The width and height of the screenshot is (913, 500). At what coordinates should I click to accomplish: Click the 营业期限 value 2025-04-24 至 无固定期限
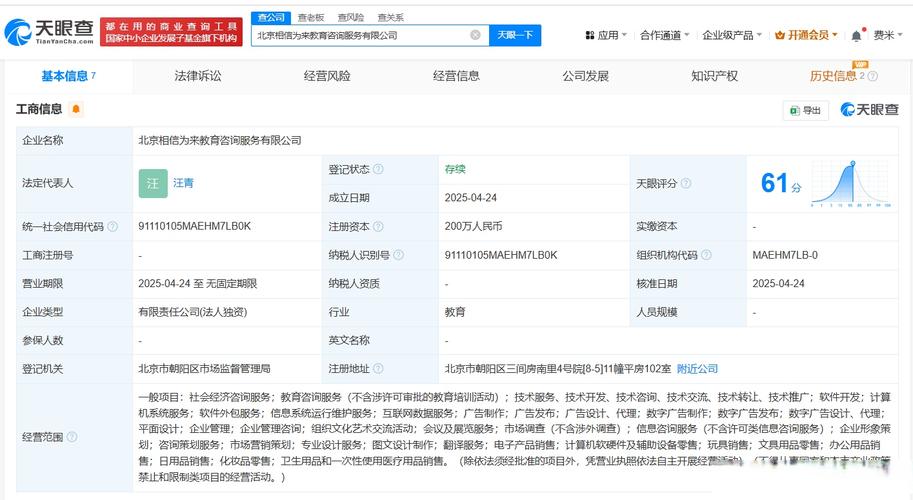click(197, 283)
